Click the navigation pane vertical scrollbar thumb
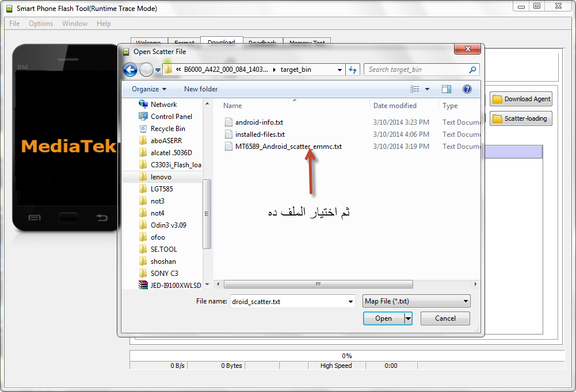Viewport: 576px width, 392px height. 207,214
